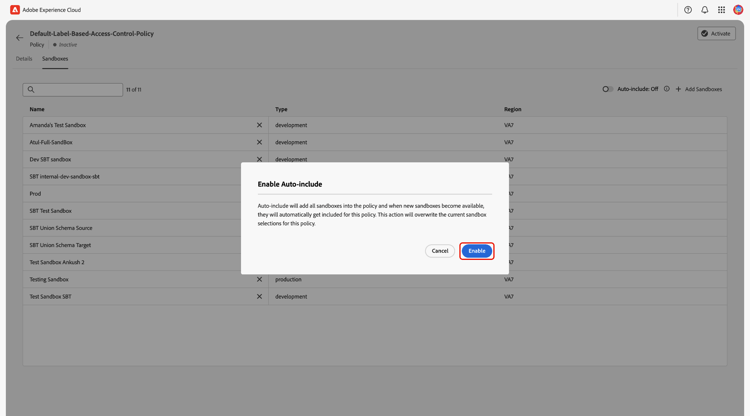Click the Name column header

tap(37, 109)
